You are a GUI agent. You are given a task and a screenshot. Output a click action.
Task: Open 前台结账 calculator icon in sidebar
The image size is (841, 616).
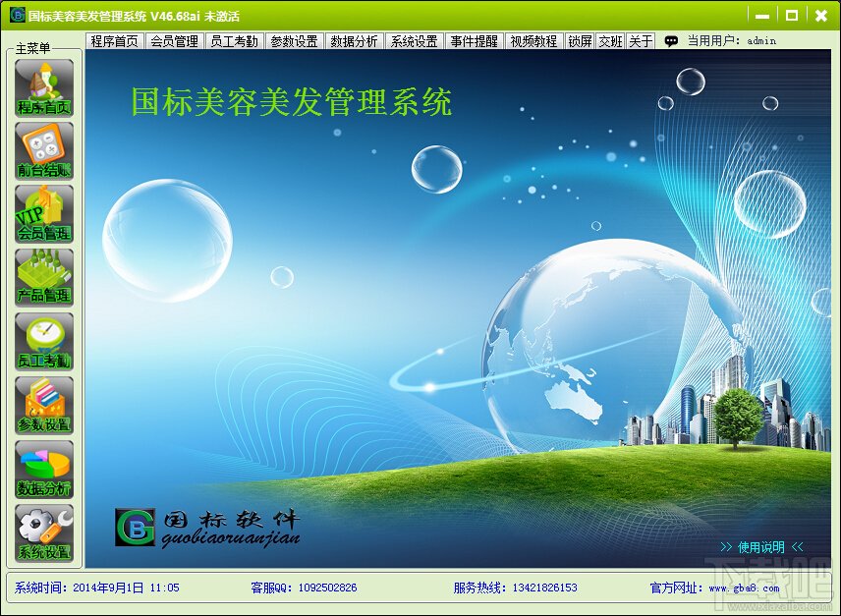44,150
